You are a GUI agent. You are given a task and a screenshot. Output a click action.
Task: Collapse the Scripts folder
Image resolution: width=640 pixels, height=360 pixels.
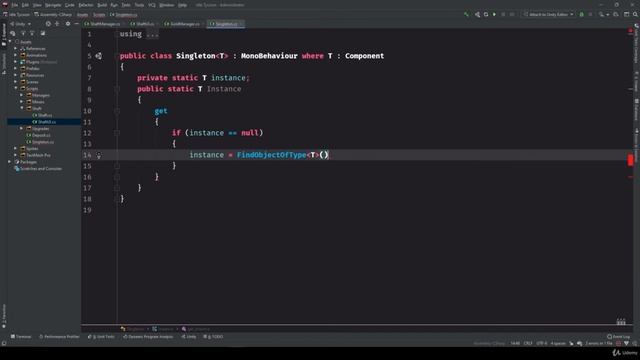16,89
